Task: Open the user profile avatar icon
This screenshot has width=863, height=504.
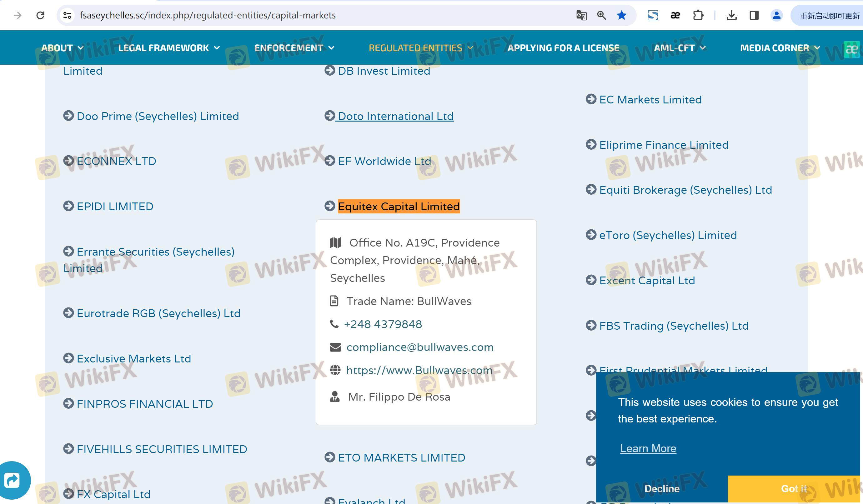Action: pyautogui.click(x=776, y=15)
